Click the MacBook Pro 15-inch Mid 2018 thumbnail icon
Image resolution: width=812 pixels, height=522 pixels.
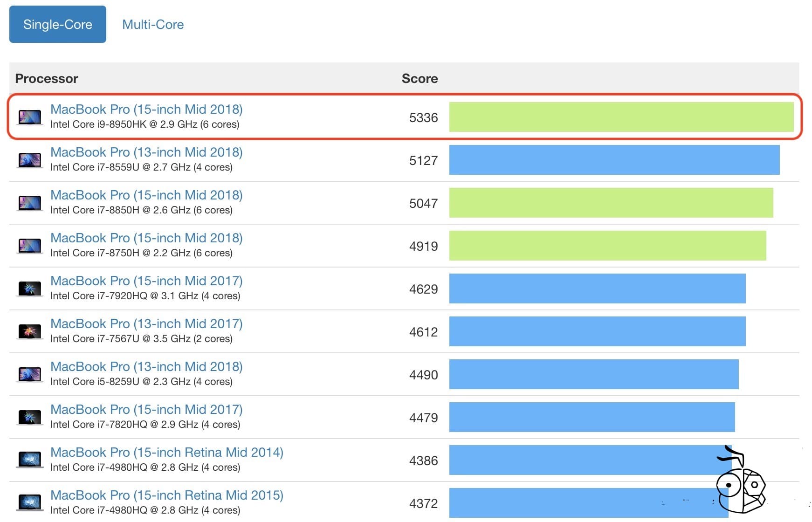(x=29, y=117)
